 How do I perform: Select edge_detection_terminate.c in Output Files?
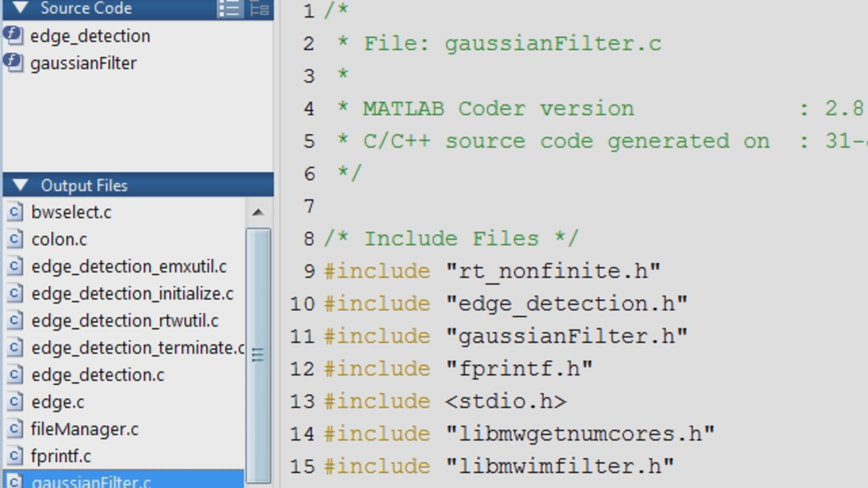(138, 348)
